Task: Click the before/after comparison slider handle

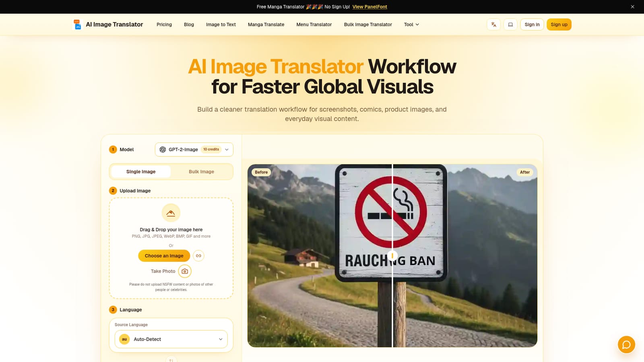Action: pos(392,255)
